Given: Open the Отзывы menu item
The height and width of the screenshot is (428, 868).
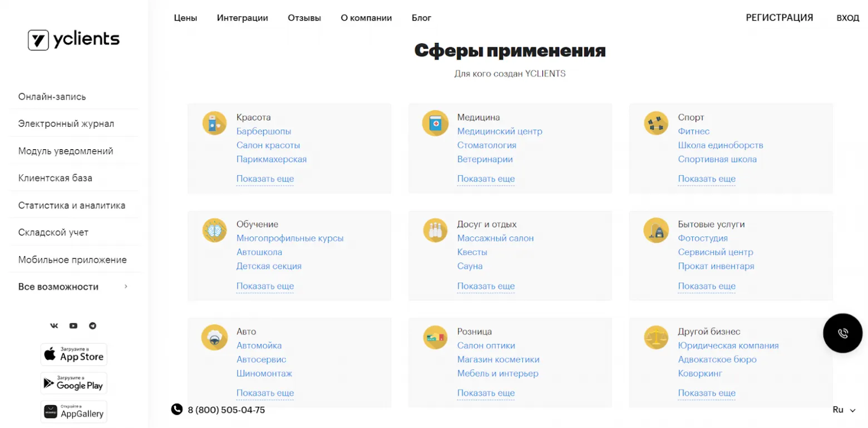Looking at the screenshot, I should coord(304,18).
